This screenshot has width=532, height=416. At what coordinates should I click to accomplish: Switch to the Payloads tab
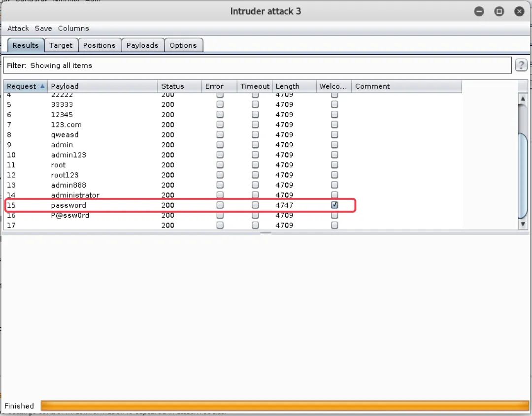click(142, 45)
